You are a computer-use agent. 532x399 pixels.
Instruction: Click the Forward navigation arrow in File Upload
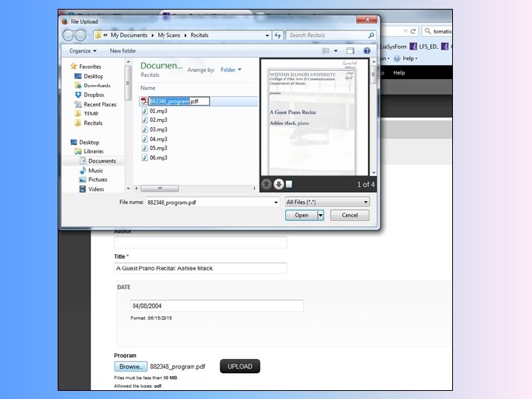click(x=81, y=35)
